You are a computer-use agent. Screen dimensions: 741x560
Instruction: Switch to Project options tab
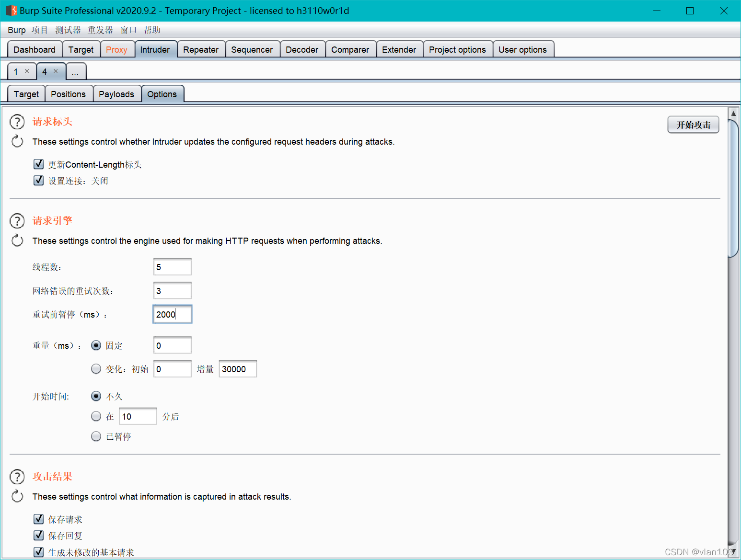[458, 49]
